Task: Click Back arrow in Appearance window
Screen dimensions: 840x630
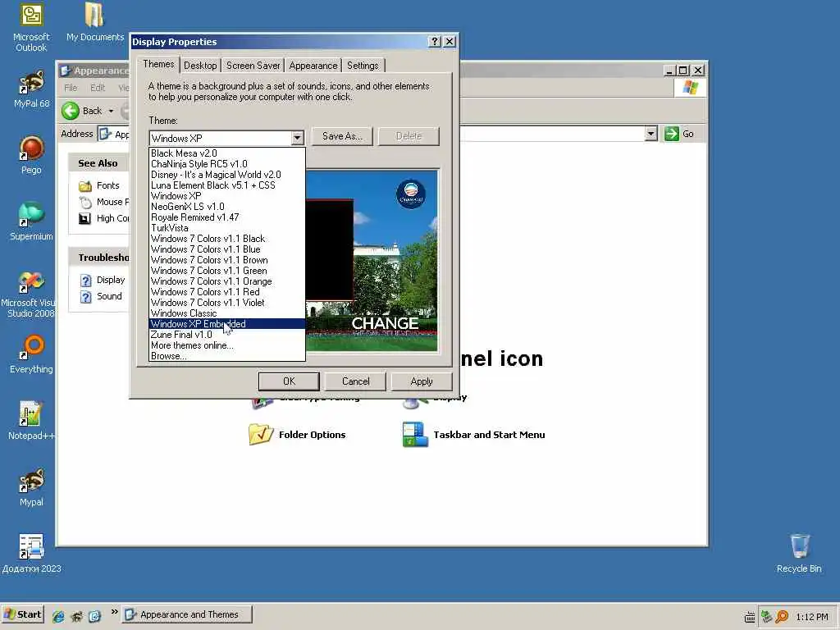Action: [71, 111]
